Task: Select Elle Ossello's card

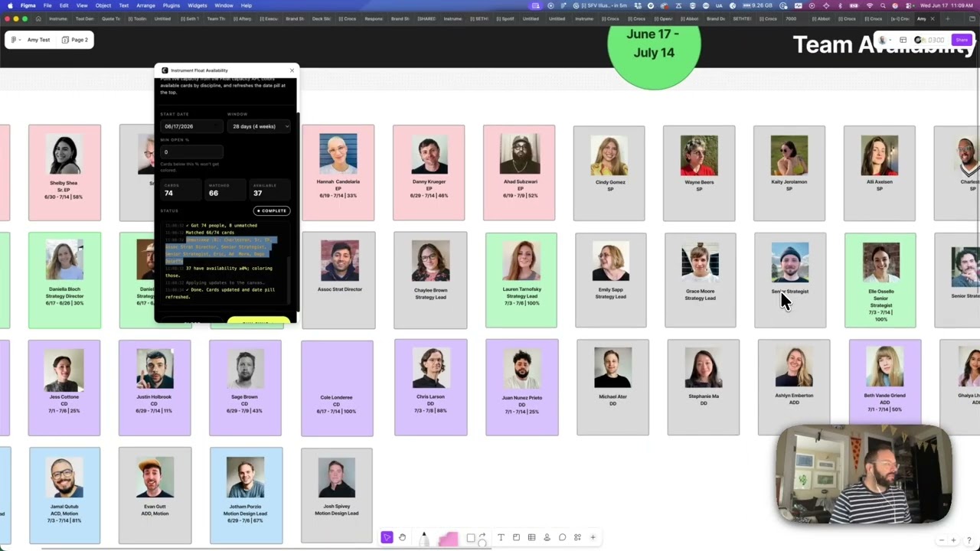Action: click(880, 281)
